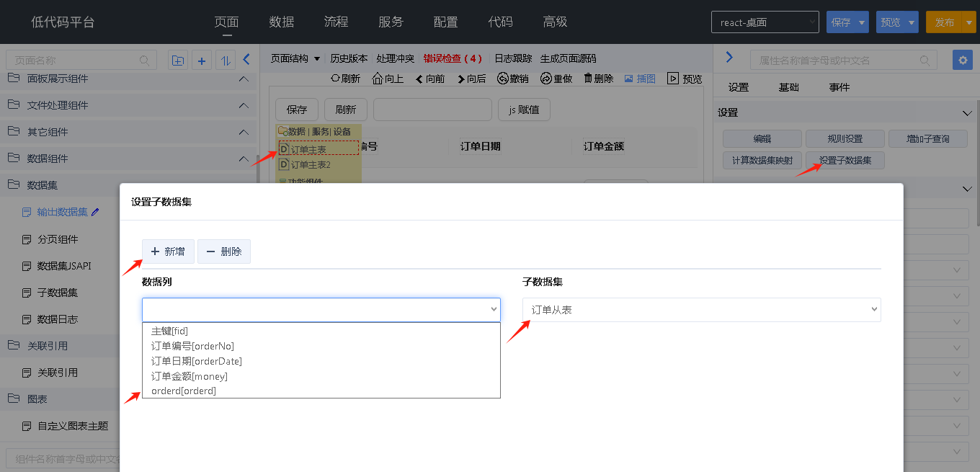This screenshot has height=472, width=980.
Task: Click the 插图 image icon
Action: pos(628,78)
